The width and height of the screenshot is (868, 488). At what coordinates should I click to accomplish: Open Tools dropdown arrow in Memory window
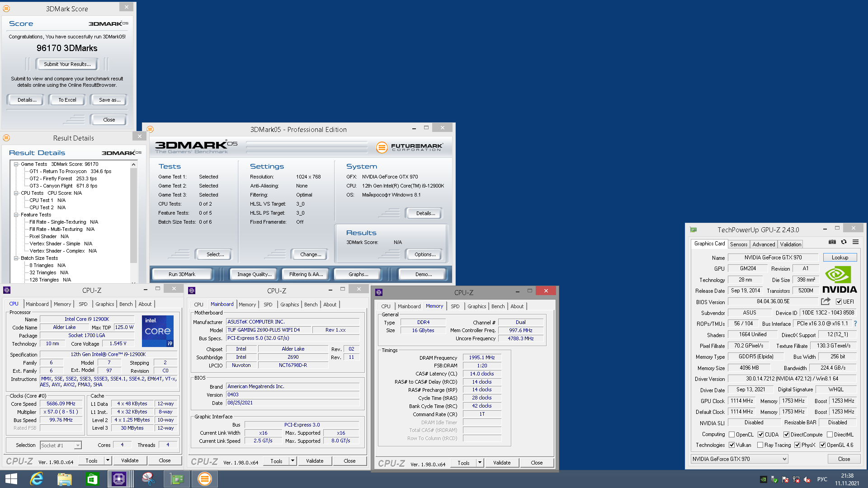point(480,463)
